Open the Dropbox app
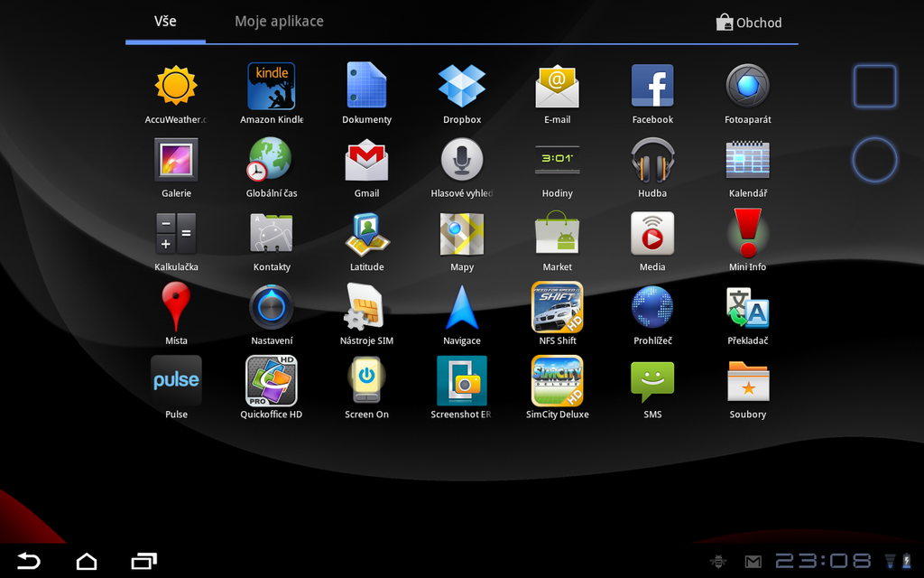Screen dimensions: 924x578 coord(462,85)
